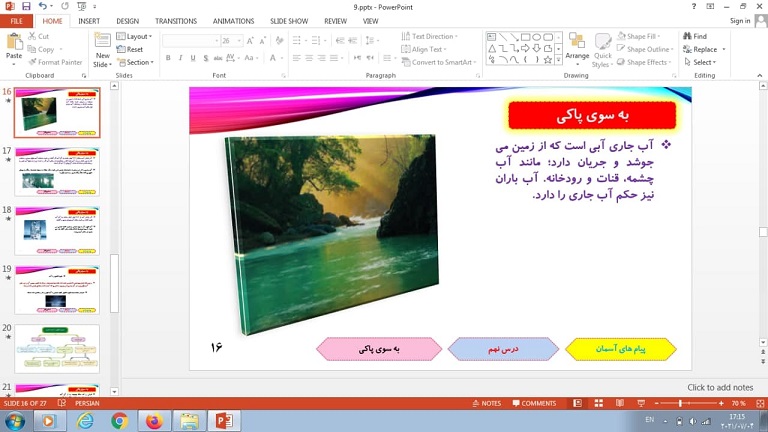Screen dimensions: 768x432
Task: Toggle Bold formatting
Action: (167, 58)
